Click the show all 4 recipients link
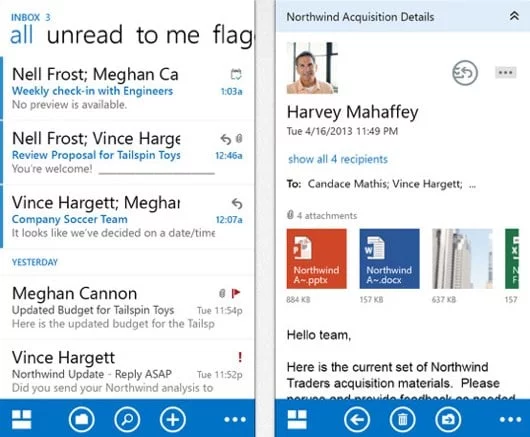Screen dimensions: 530x437 click(x=338, y=159)
